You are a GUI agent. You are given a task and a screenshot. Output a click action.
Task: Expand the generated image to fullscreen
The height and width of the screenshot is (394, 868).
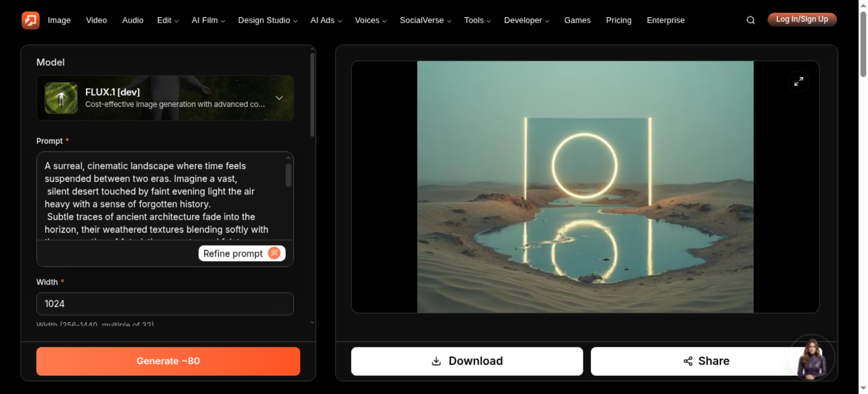tap(799, 82)
